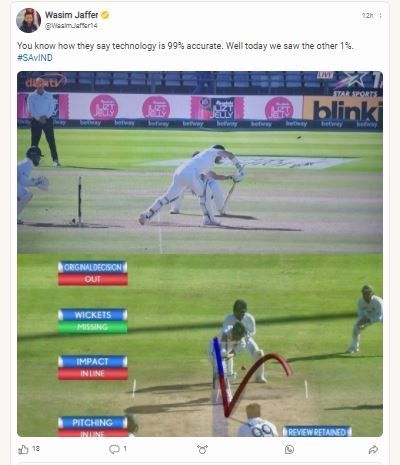400x465 pixels.
Task: Click the green WICKETS MISSING label
Action: coord(93,321)
